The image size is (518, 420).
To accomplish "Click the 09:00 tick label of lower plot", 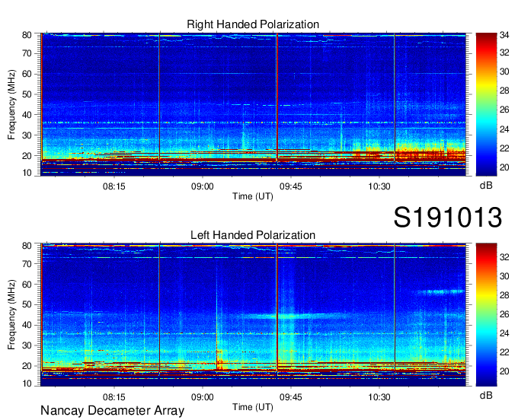I will click(x=202, y=397).
